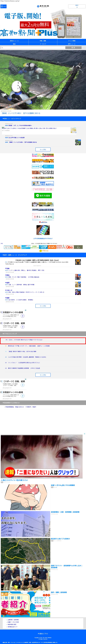
Task: Expand the スポーツ news category
Action: click(x=9, y=290)
